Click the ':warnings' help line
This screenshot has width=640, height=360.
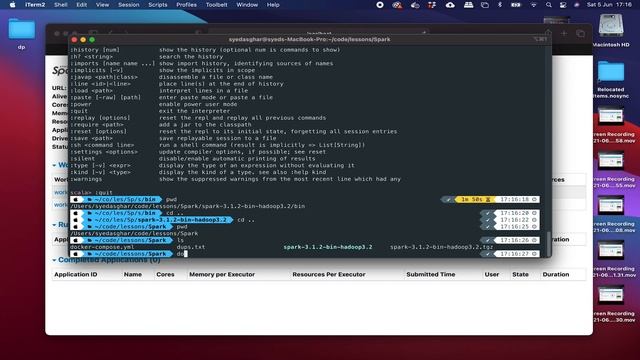(236, 179)
